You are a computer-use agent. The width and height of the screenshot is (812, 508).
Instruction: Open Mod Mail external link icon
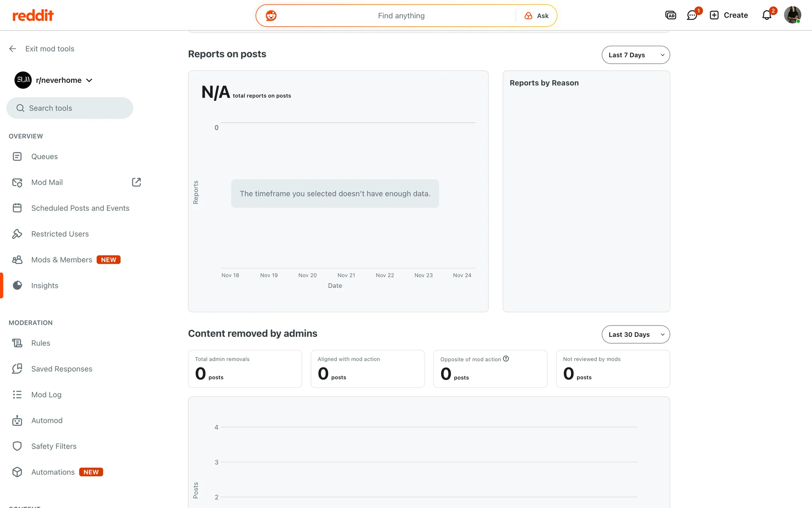(x=136, y=182)
